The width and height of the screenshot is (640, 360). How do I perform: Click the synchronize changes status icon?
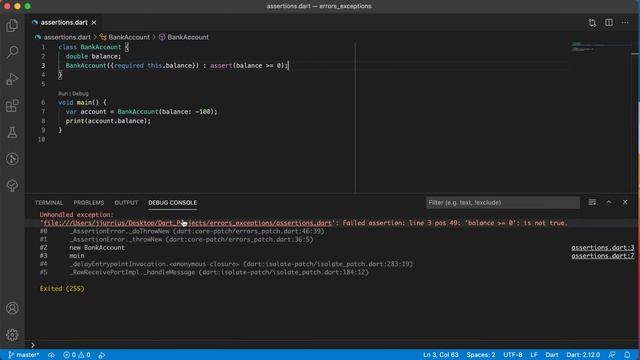51,355
